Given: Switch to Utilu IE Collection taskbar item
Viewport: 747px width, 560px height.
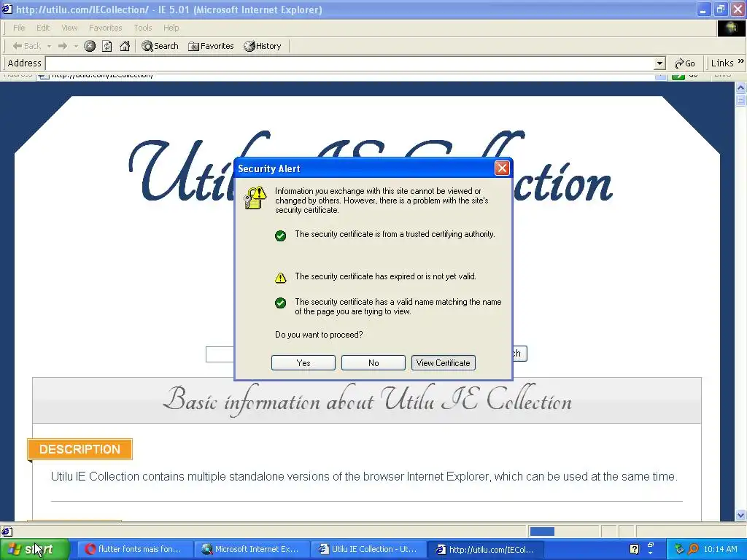Looking at the screenshot, I should pyautogui.click(x=368, y=550).
